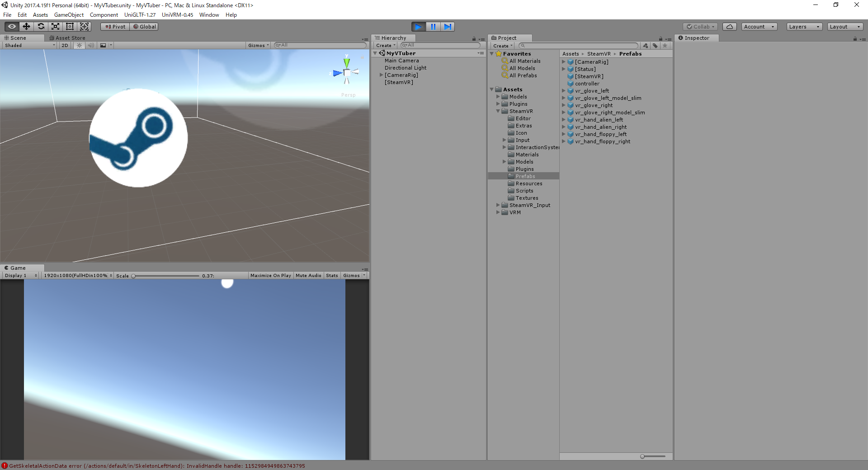Select the Rotate tool
The image size is (868, 470).
[41, 26]
